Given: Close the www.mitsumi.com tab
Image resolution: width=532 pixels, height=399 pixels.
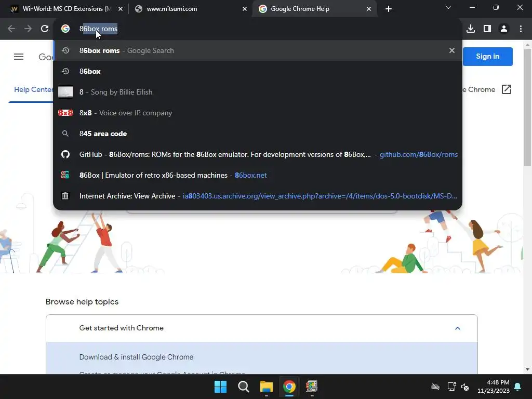Looking at the screenshot, I should [x=245, y=9].
